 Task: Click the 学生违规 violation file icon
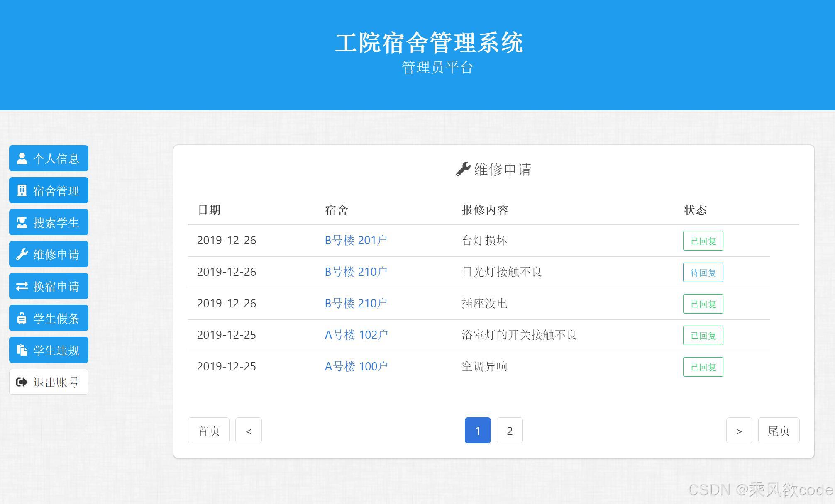pyautogui.click(x=22, y=350)
